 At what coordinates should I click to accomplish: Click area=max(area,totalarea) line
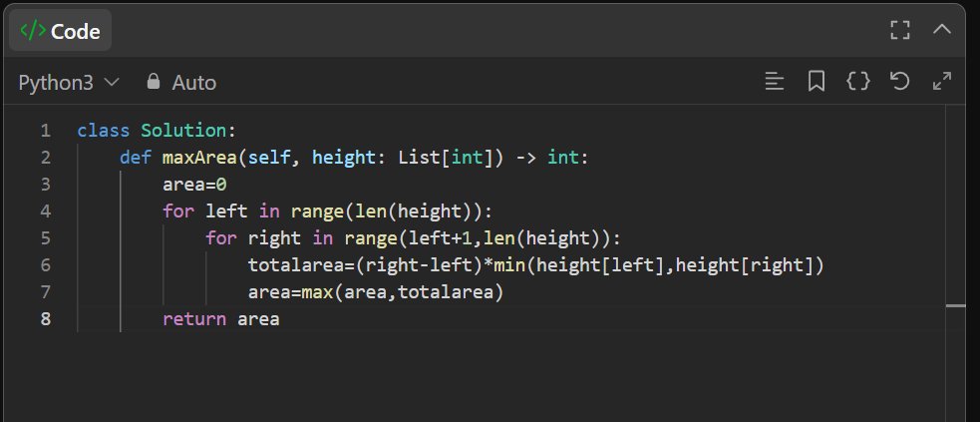click(376, 292)
